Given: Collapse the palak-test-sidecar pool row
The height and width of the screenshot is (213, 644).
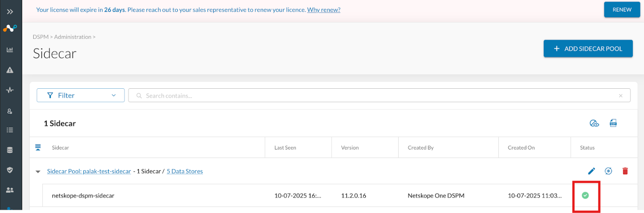Looking at the screenshot, I should 38,172.
